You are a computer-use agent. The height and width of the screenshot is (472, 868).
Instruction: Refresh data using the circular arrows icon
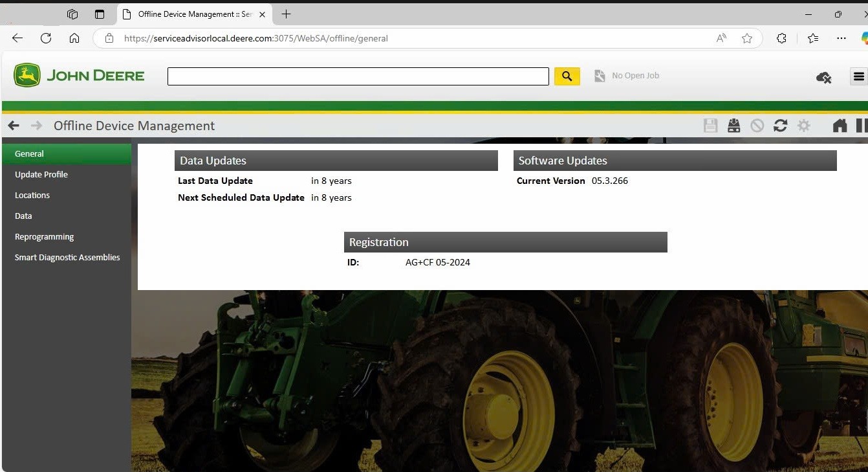pyautogui.click(x=780, y=125)
